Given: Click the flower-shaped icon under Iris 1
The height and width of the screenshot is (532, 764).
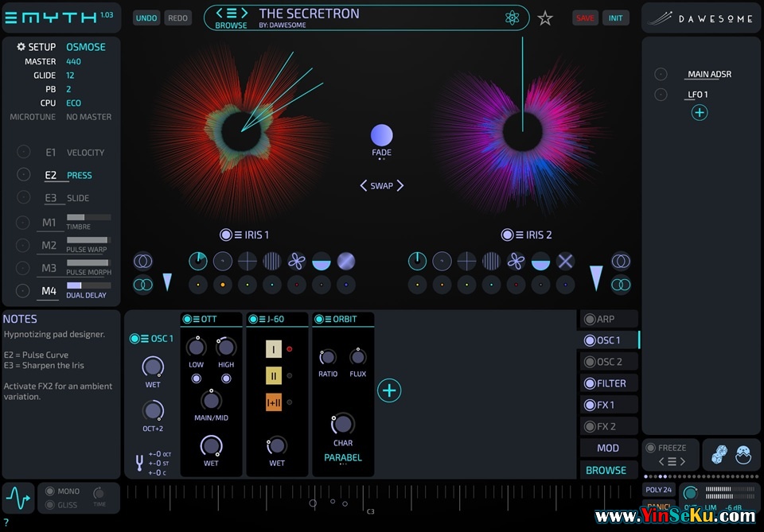Looking at the screenshot, I should 296,261.
